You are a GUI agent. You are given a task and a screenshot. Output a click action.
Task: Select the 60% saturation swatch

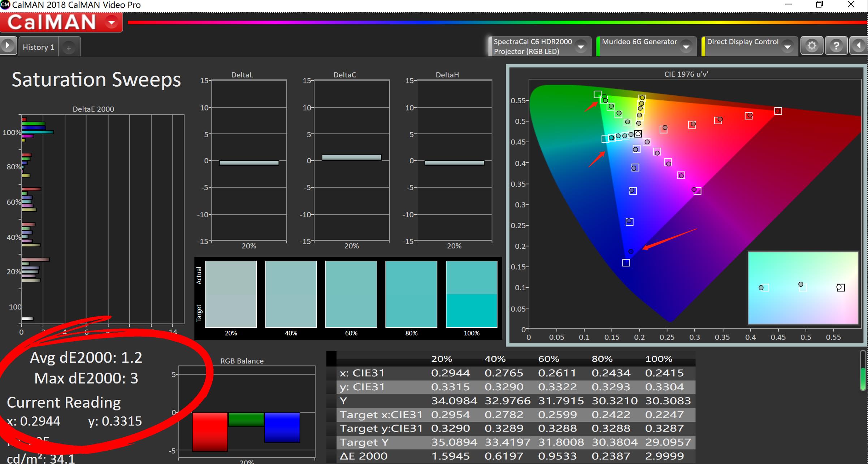[x=351, y=294]
